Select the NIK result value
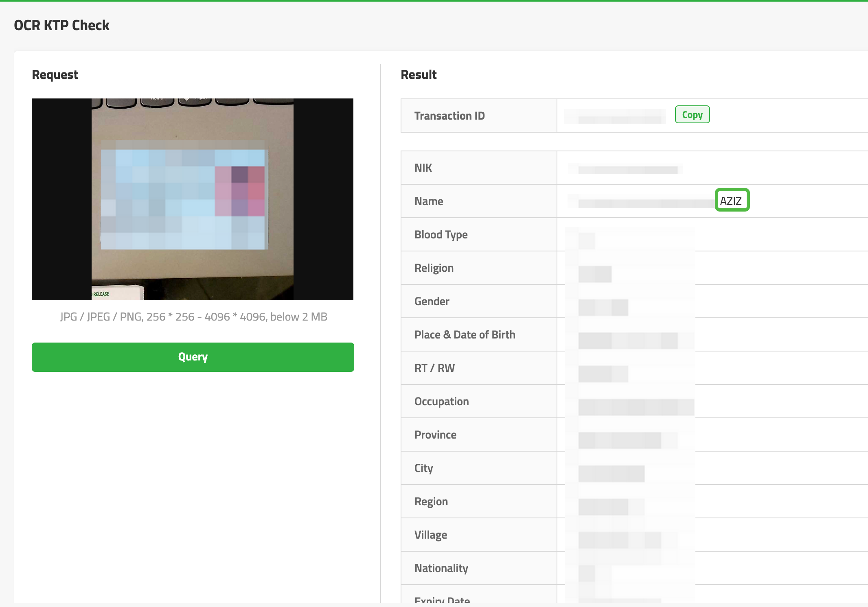Viewport: 868px width, 607px height. tap(627, 168)
